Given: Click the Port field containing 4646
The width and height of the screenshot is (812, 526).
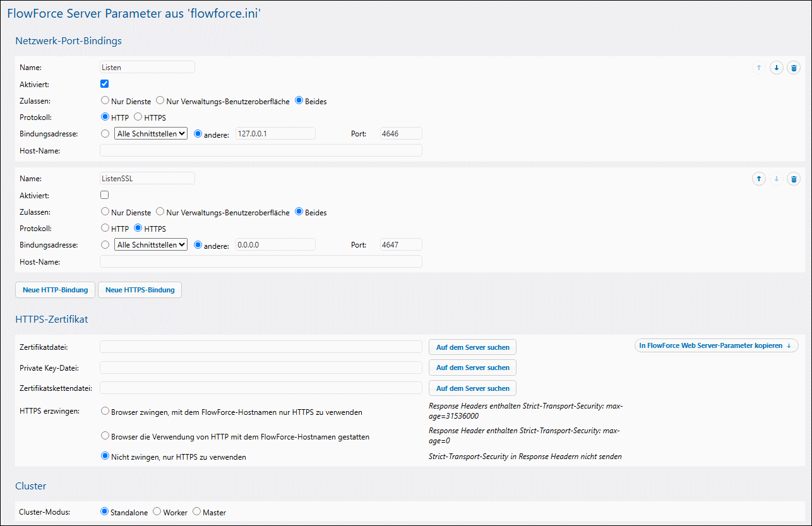Looking at the screenshot, I should (400, 133).
